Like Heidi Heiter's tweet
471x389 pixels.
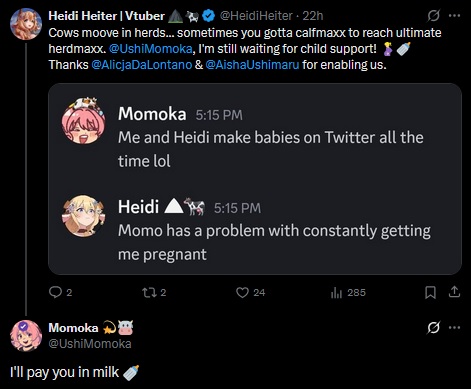[250, 292]
